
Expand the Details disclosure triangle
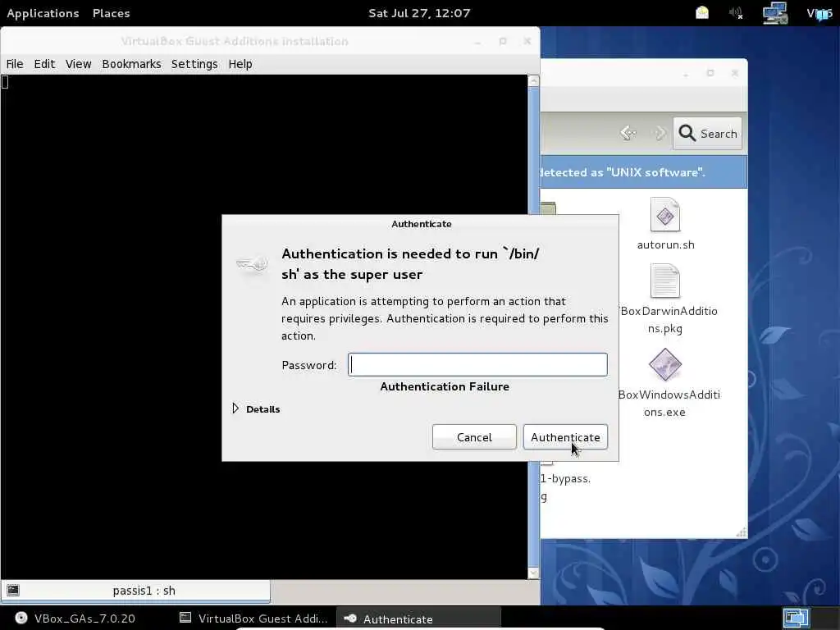235,409
